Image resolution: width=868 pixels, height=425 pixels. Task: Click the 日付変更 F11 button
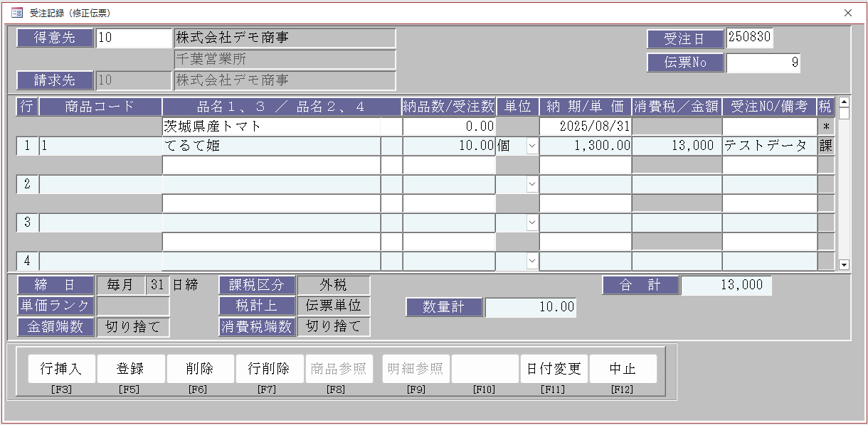pyautogui.click(x=554, y=369)
